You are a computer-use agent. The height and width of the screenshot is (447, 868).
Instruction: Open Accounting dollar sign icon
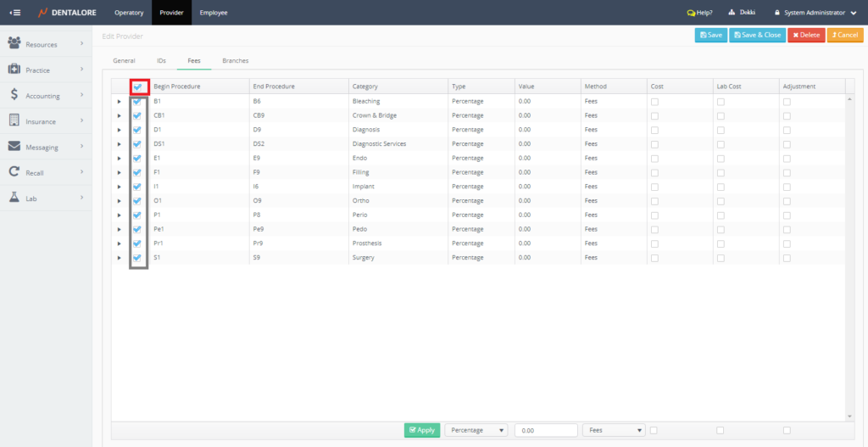click(x=14, y=96)
